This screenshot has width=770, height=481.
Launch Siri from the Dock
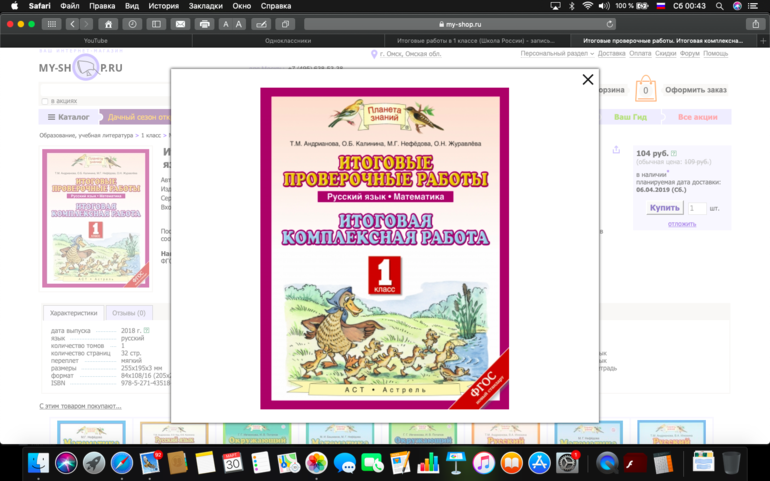[66, 463]
